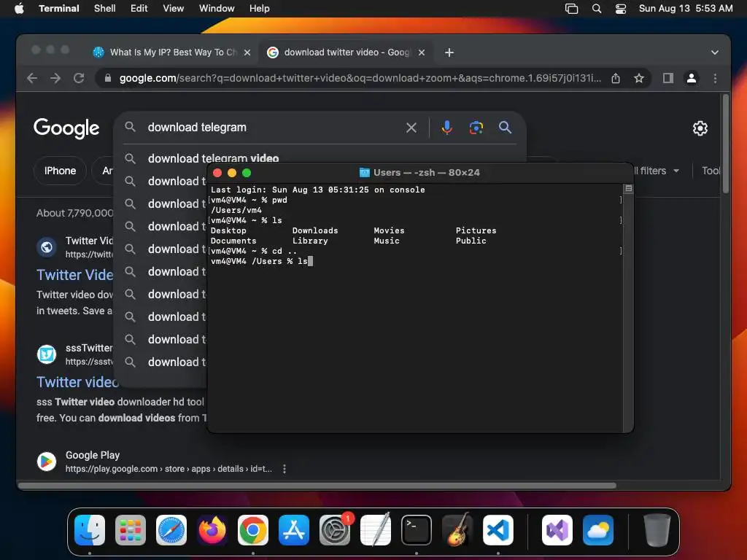Open Finder from the Dock
This screenshot has width=747, height=560.
pyautogui.click(x=90, y=530)
